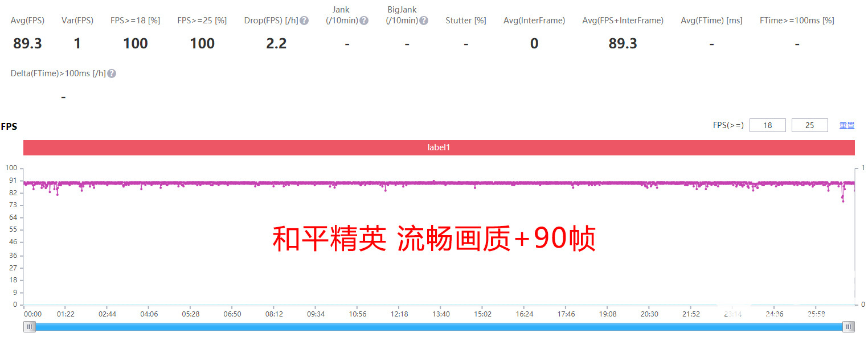Click the 06:50 time axis label

tap(232, 314)
